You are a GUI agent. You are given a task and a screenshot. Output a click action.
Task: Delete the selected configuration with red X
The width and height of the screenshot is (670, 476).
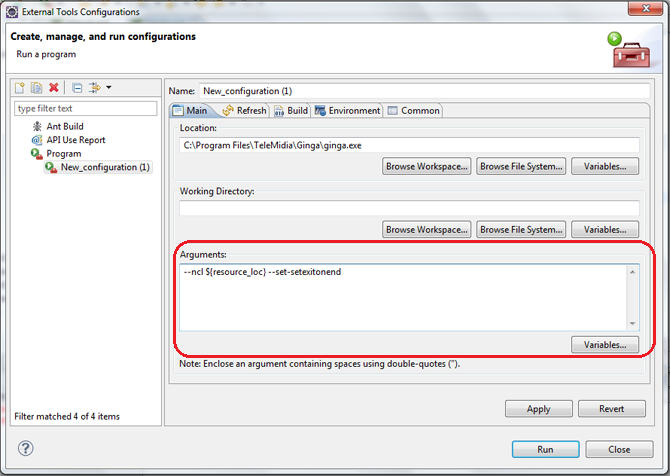tap(54, 89)
